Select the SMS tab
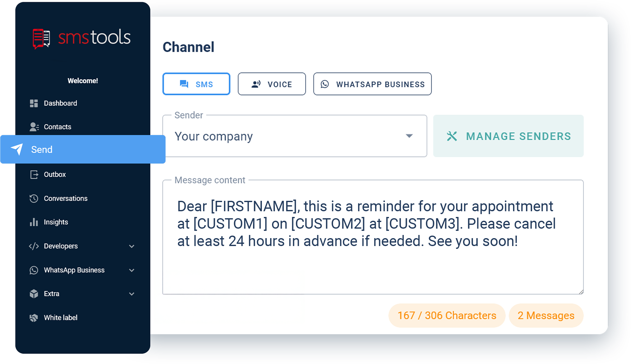Screen dimensions: 631x364 196,83
